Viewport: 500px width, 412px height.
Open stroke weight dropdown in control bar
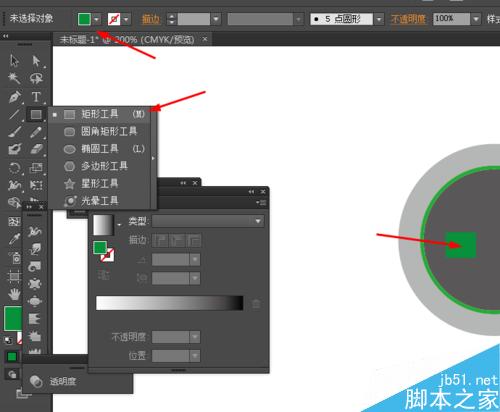[216, 19]
